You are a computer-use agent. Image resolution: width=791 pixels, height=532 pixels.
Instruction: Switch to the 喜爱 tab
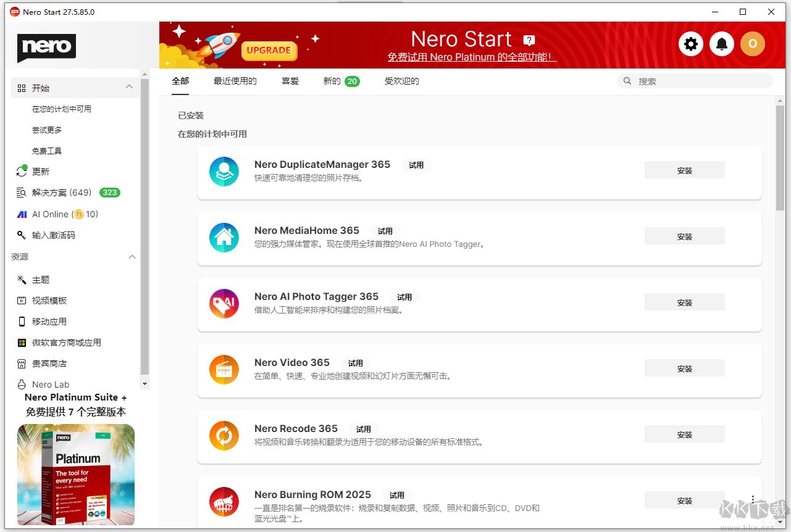[x=290, y=81]
